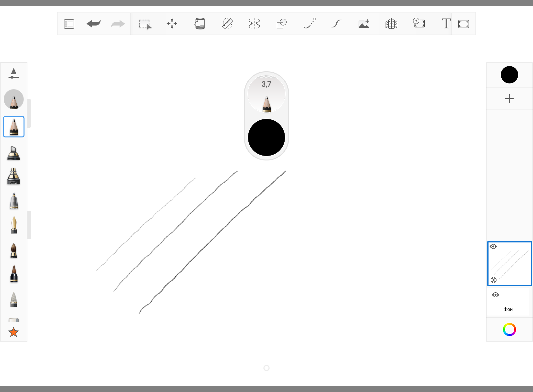Toggle the Symmetry tool

[254, 24]
